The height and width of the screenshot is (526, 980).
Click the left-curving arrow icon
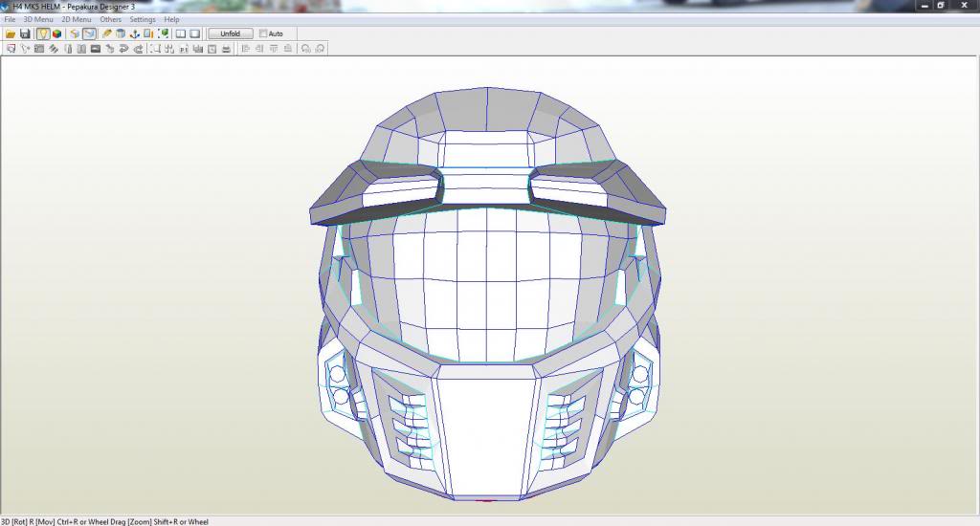123,49
